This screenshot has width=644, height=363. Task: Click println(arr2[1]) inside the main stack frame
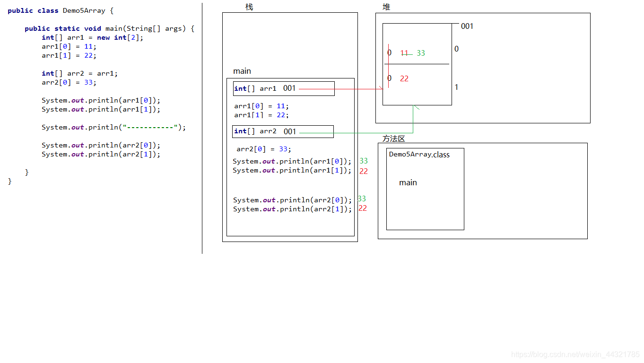[293, 209]
